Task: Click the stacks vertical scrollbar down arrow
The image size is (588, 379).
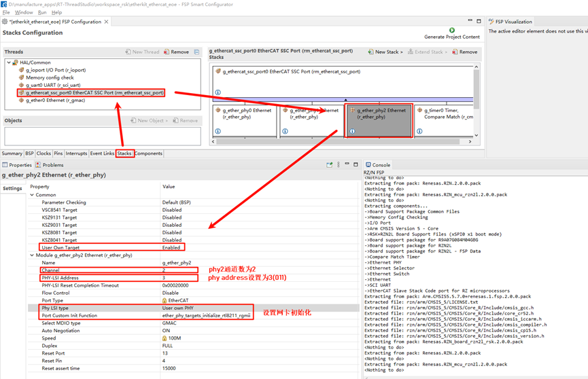Action: point(477,135)
